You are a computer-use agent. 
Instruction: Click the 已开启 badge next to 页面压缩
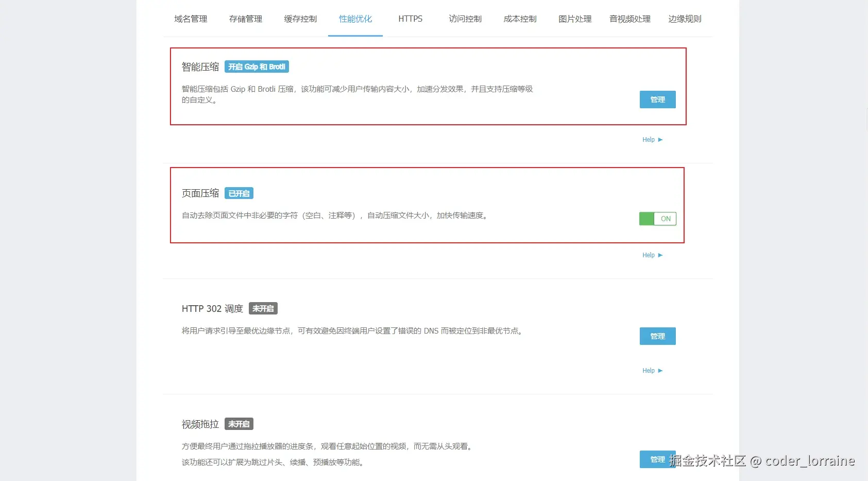click(x=239, y=193)
